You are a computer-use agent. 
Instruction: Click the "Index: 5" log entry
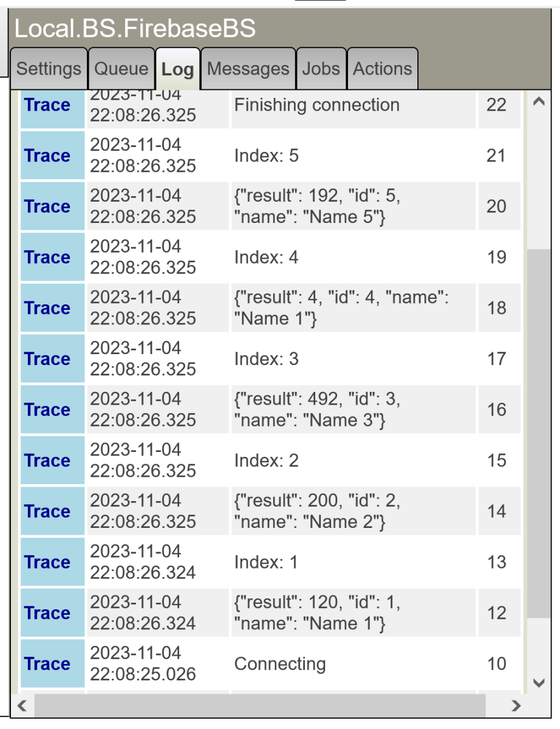(x=267, y=156)
